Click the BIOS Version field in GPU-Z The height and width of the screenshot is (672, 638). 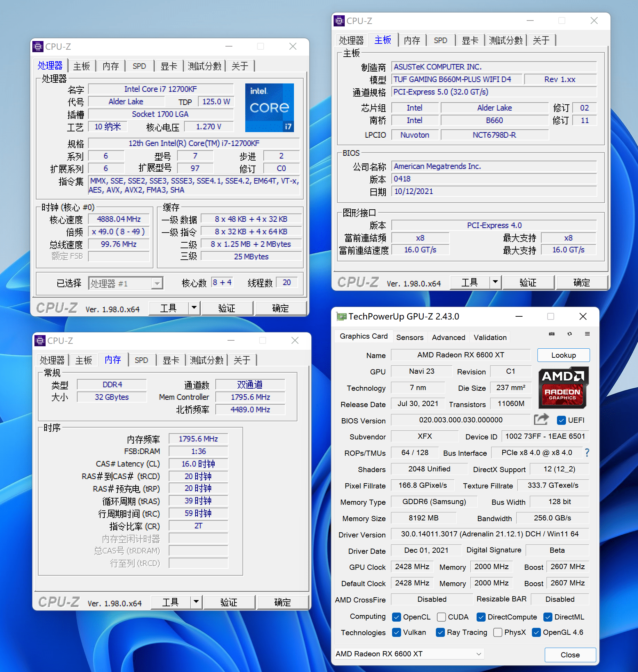(x=461, y=420)
